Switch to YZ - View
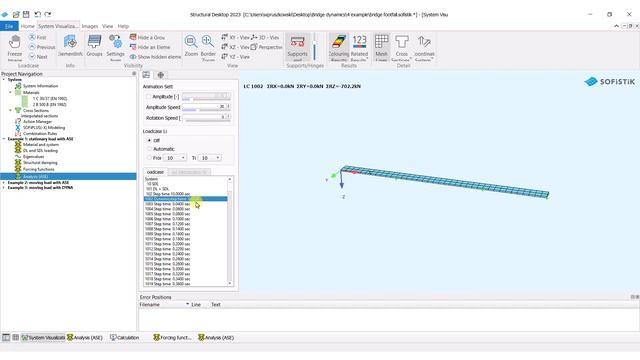This screenshot has width=640, height=360. coord(235,57)
